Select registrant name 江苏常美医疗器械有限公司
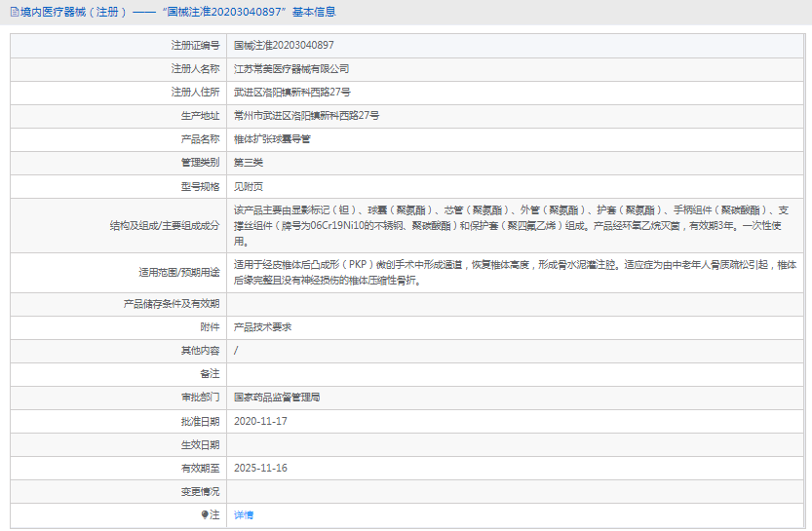 [x=291, y=69]
